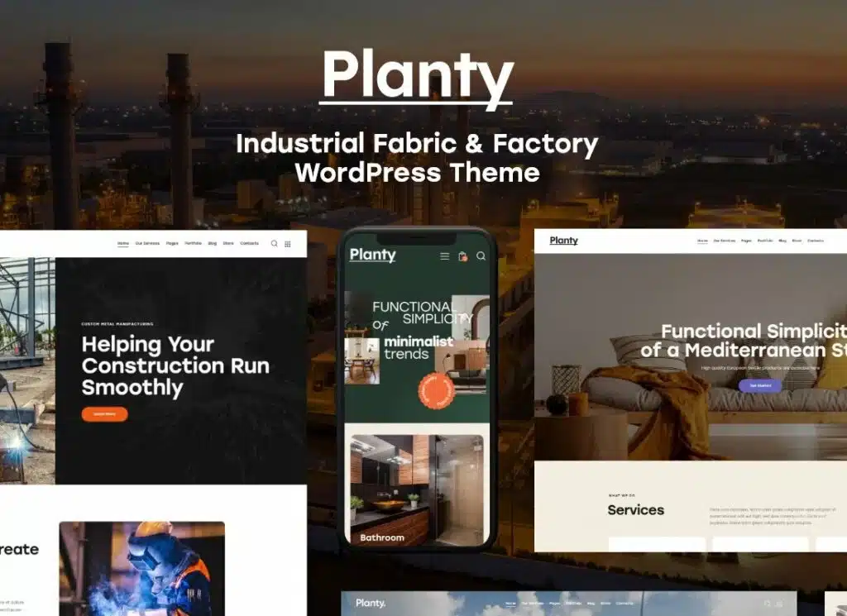Open the grid menu icon in the construction mockup
The image size is (847, 616).
tap(288, 244)
